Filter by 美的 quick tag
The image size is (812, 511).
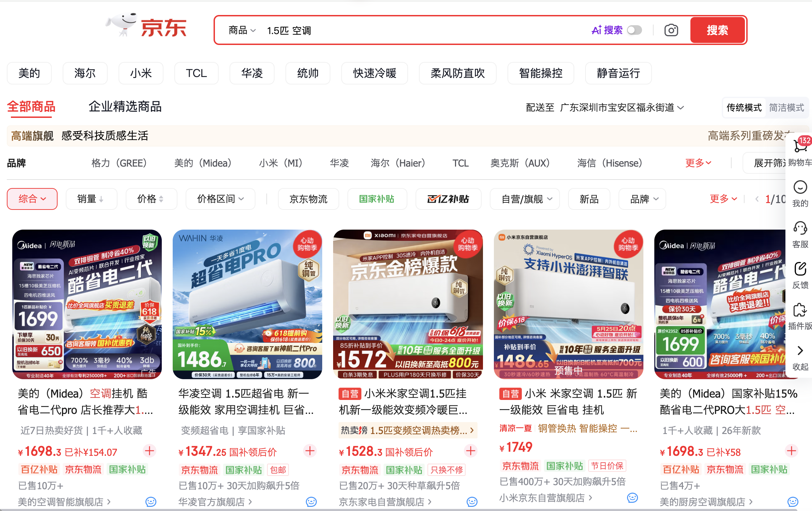click(29, 73)
